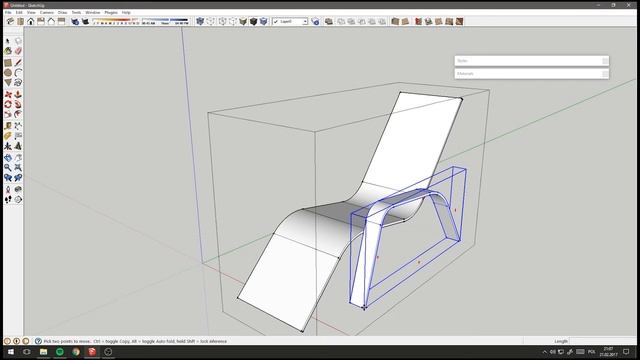Open the Layer0 dropdown arrow
This screenshot has width=640, height=360.
305,21
